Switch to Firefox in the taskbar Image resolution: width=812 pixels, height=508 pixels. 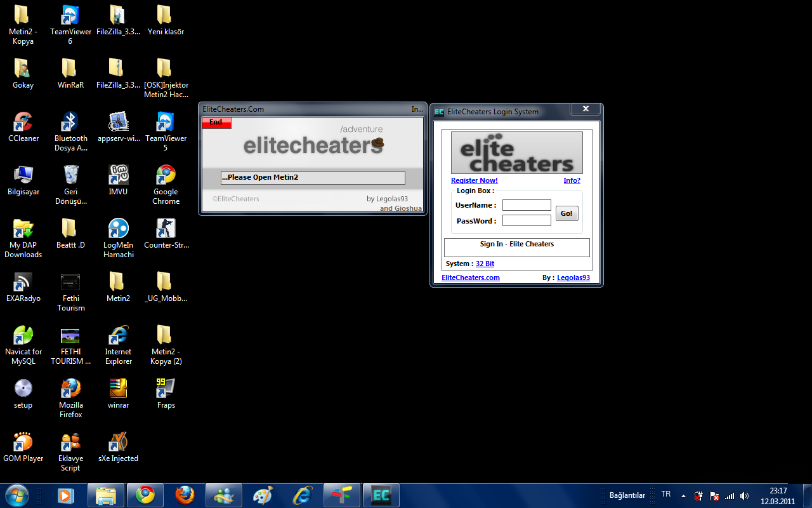184,495
